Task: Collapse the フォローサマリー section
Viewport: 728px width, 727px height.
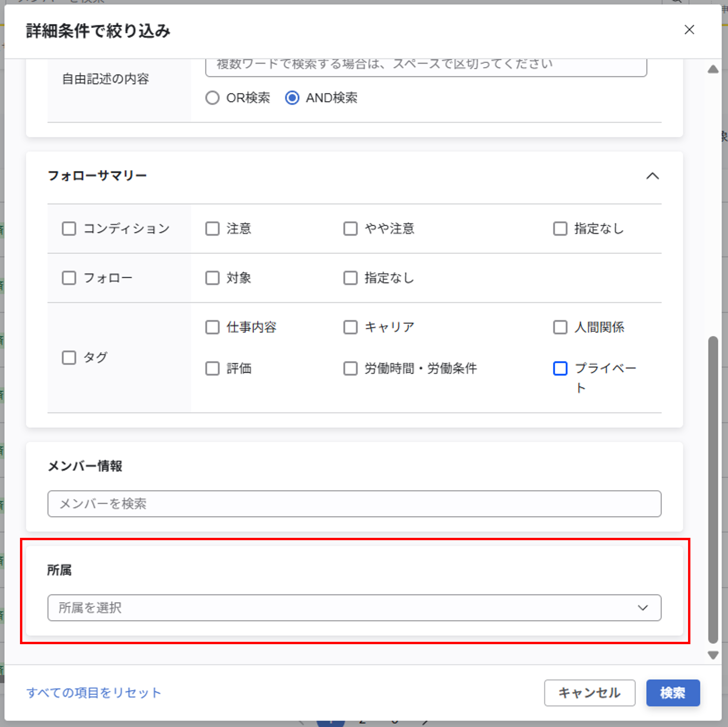Action: tap(653, 176)
